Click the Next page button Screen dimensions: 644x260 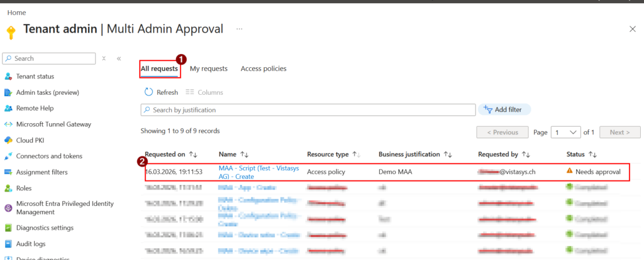(619, 133)
